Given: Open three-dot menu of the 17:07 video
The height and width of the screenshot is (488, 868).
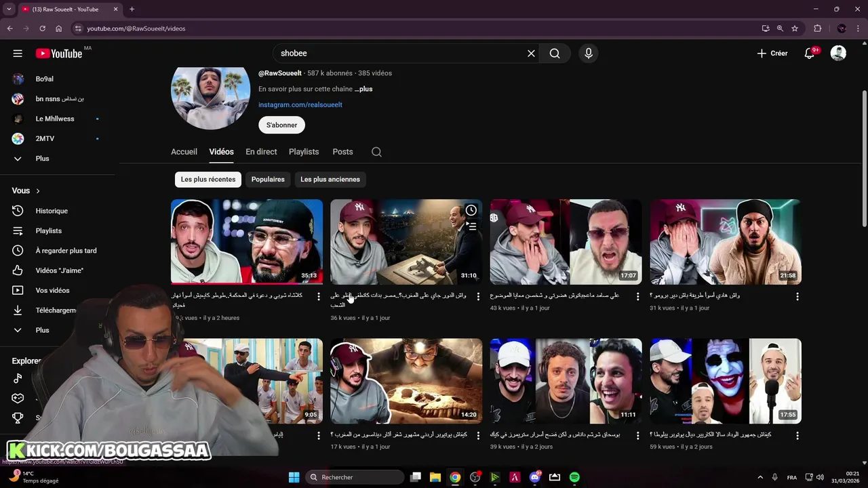Looking at the screenshot, I should coord(637,297).
